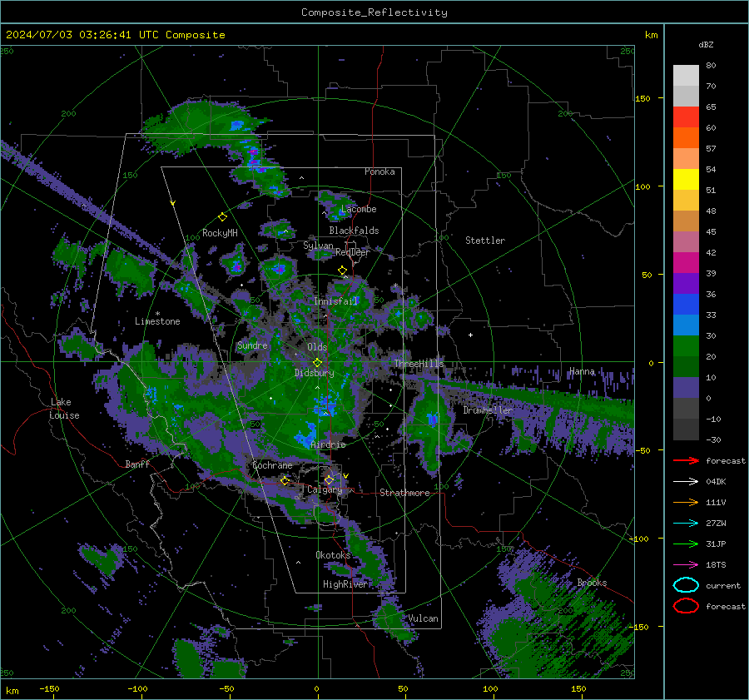This screenshot has width=749, height=700.
Task: Click the Ponoka town label
Action: point(379,171)
